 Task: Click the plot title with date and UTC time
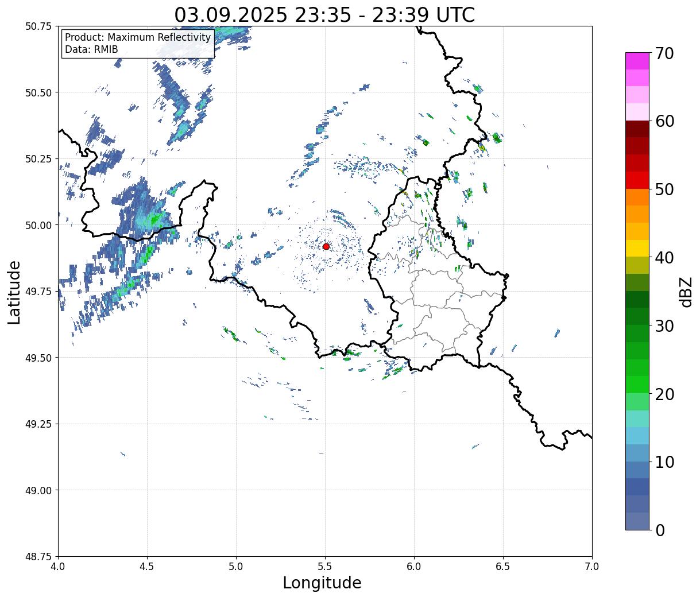coord(324,15)
